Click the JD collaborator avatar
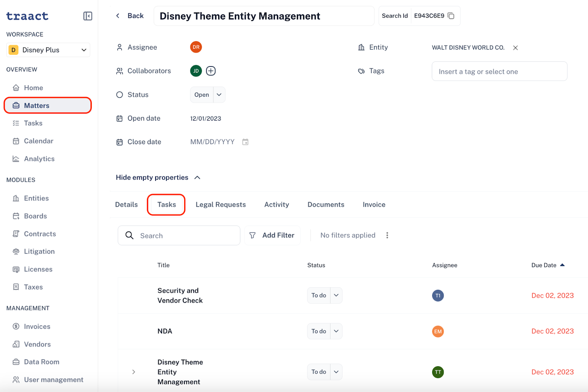This screenshot has width=588, height=392. [196, 71]
